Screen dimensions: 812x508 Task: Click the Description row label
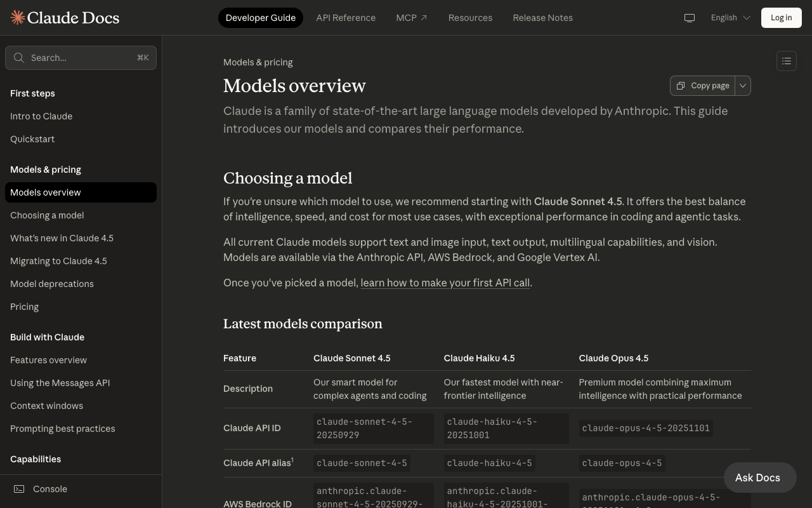pos(248,389)
